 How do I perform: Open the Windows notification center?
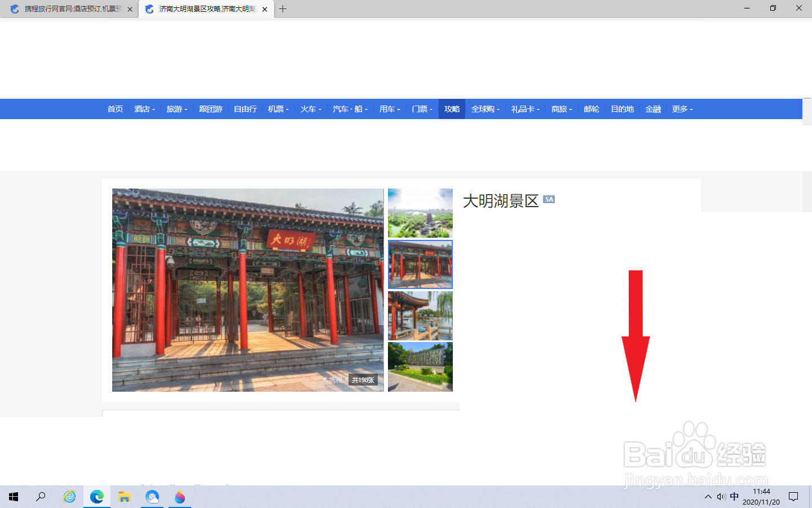tap(793, 497)
